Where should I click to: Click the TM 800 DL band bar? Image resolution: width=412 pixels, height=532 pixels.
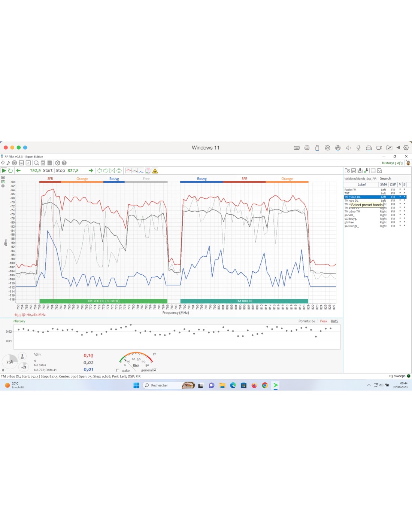[244, 301]
